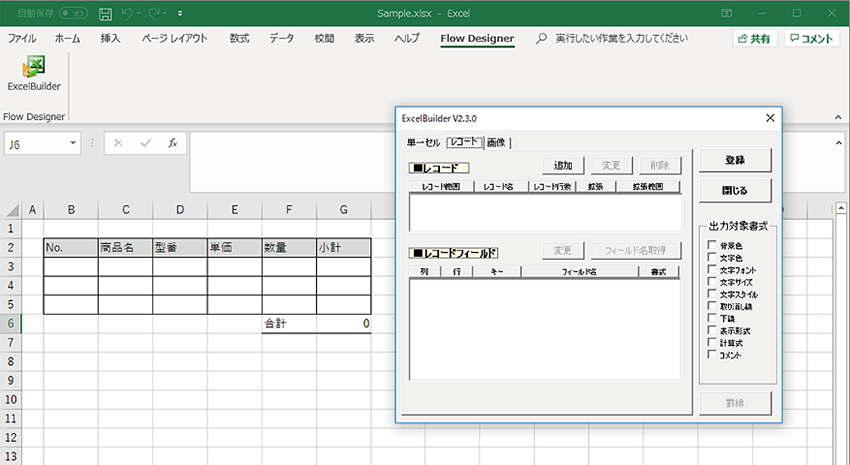Enable the 文字スタイル checkbox
Screen dimensions: 850x465
point(712,294)
